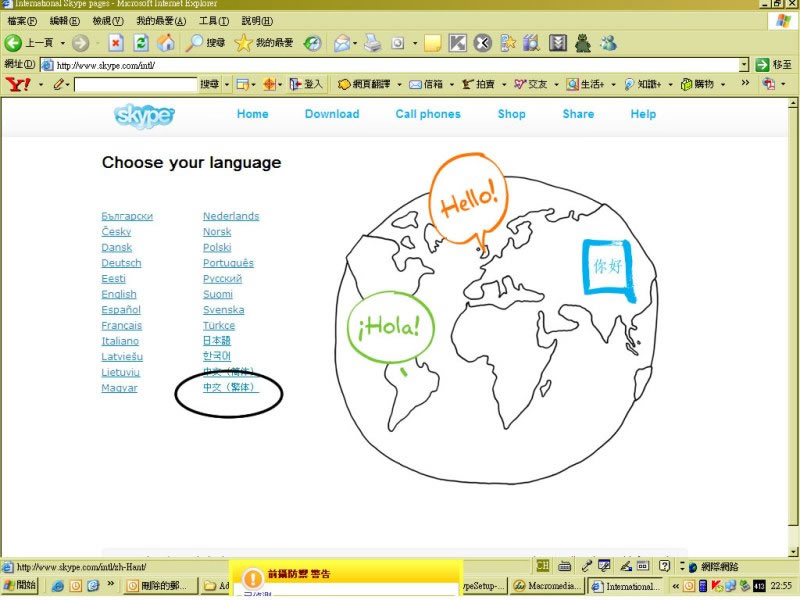Select the Magyar language link
The image size is (800, 600).
(119, 388)
